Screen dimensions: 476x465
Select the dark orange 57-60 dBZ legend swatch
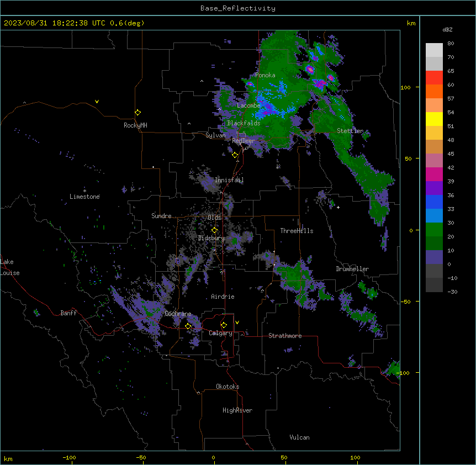434,92
